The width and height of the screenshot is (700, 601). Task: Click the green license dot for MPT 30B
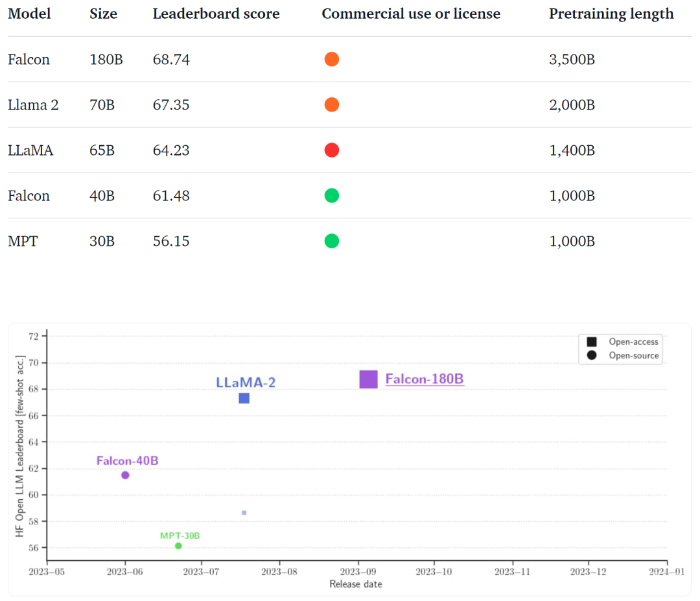pos(332,241)
